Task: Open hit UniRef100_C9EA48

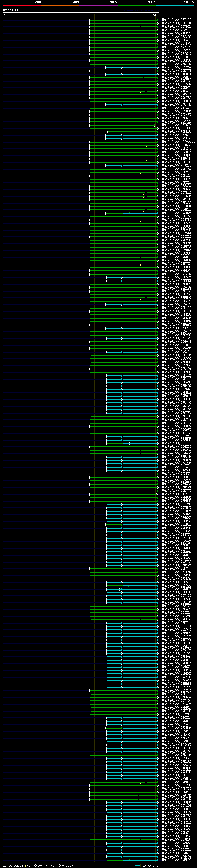Action: pos(177,396)
